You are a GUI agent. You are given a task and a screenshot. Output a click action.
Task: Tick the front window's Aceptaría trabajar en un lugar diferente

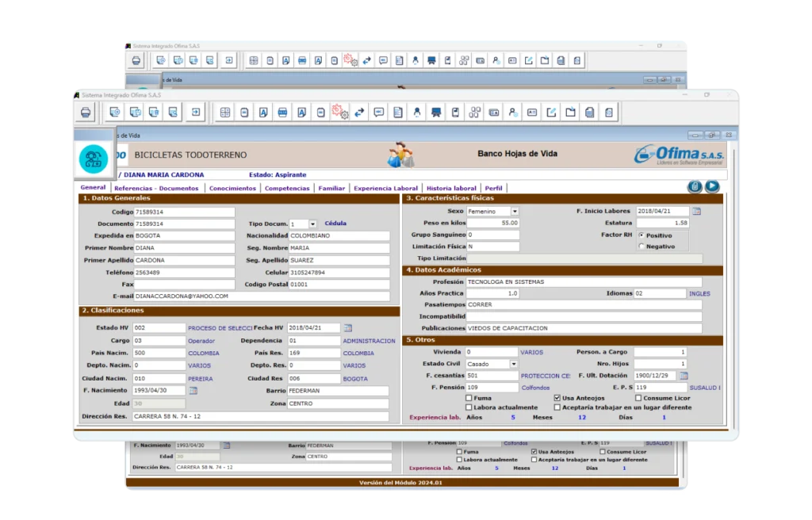tap(557, 407)
